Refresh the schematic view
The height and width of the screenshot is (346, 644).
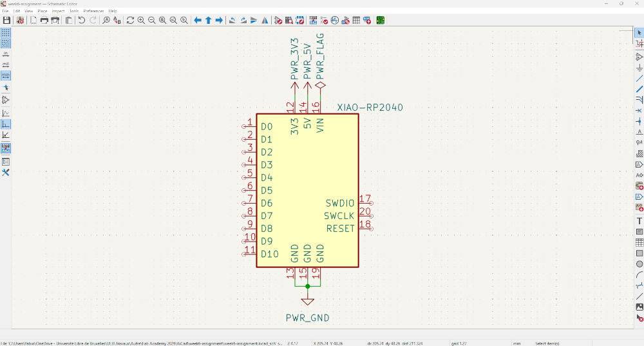pos(130,20)
